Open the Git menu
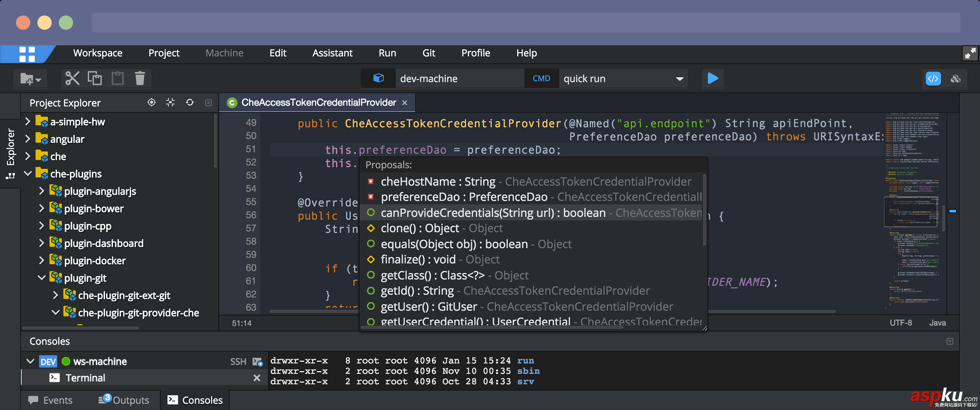The height and width of the screenshot is (410, 980). click(428, 53)
